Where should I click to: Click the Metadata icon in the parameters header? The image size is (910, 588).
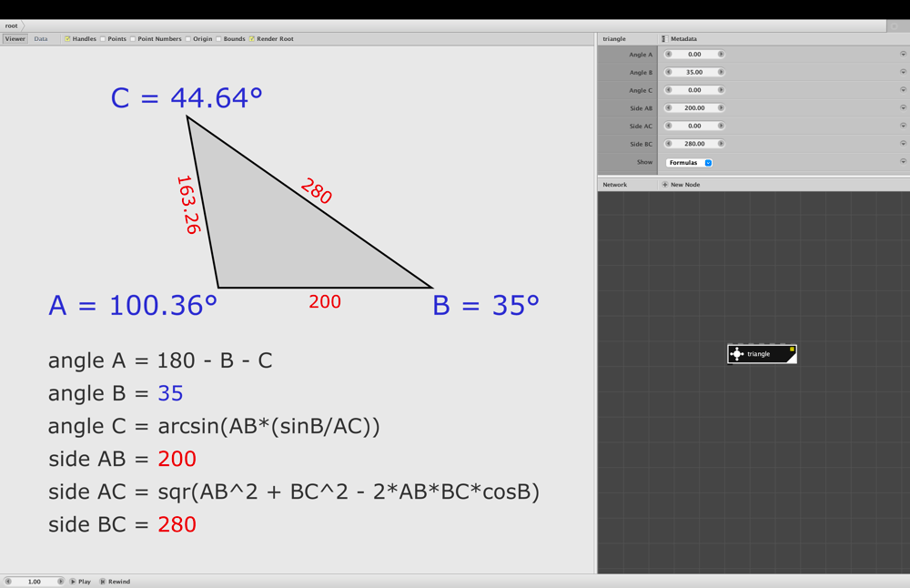[664, 39]
